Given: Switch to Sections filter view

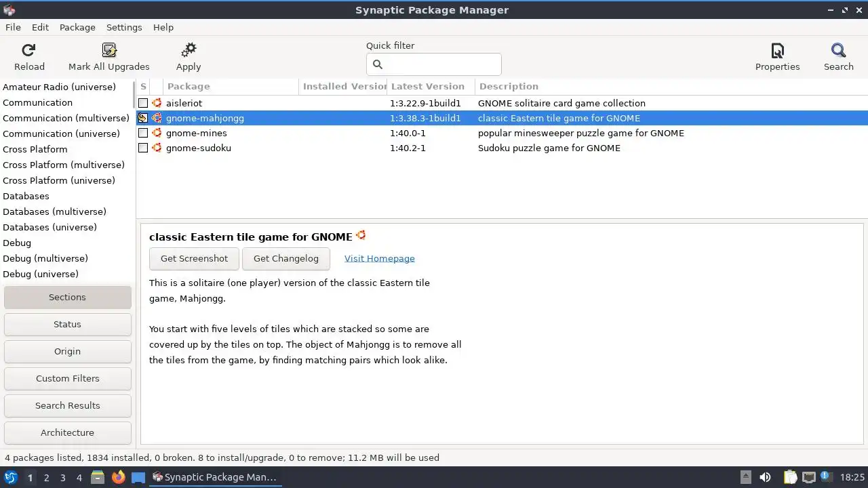Looking at the screenshot, I should pyautogui.click(x=67, y=297).
